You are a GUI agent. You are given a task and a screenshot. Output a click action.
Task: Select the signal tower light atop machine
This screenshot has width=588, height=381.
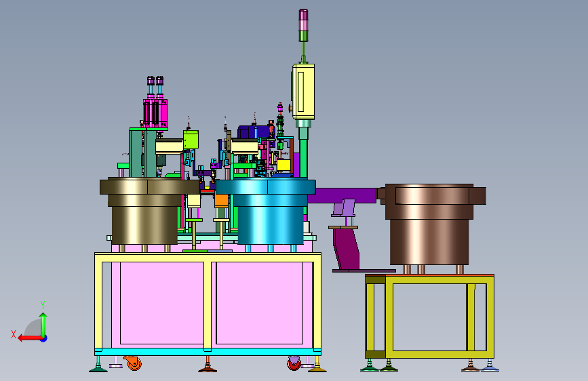(x=303, y=25)
